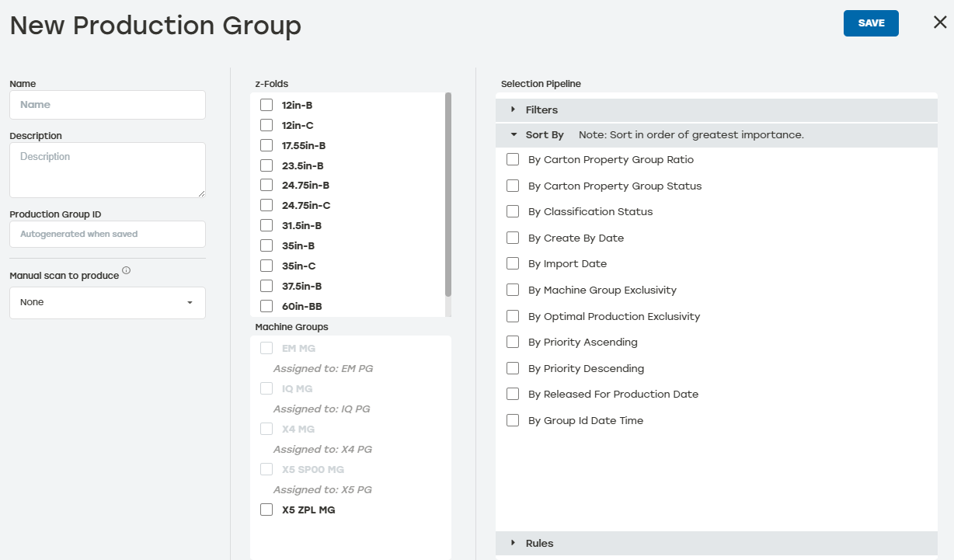
Task: Check By Create By Date sort option
Action: coord(513,238)
